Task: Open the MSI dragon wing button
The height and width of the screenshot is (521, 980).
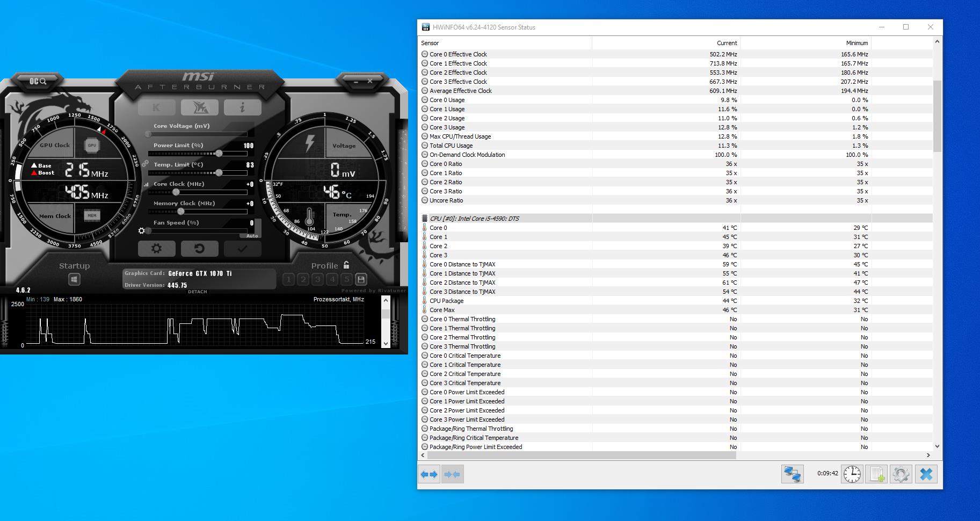Action: pyautogui.click(x=199, y=107)
